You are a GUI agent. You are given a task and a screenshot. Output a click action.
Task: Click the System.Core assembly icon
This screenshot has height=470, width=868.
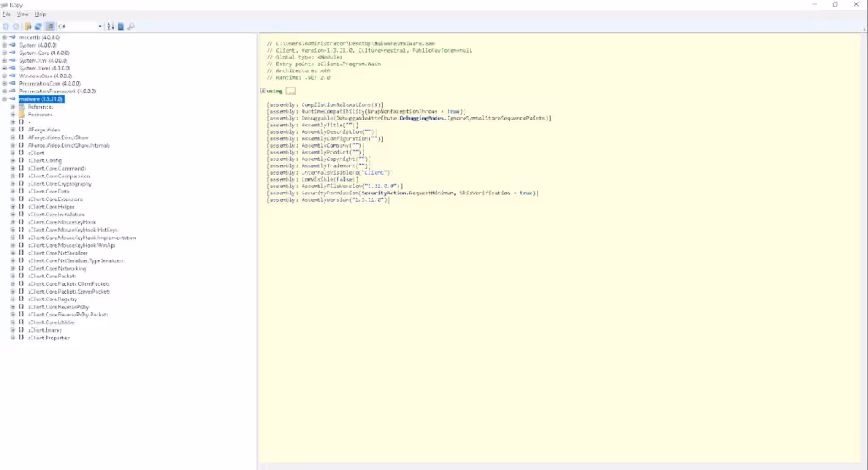(13, 53)
